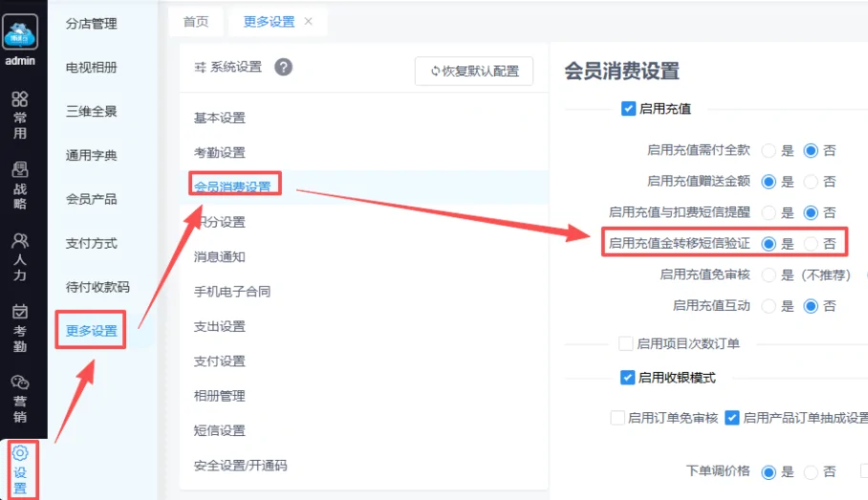The image size is (868, 500).
Task: Click the admin avatar logo
Action: 20,33
